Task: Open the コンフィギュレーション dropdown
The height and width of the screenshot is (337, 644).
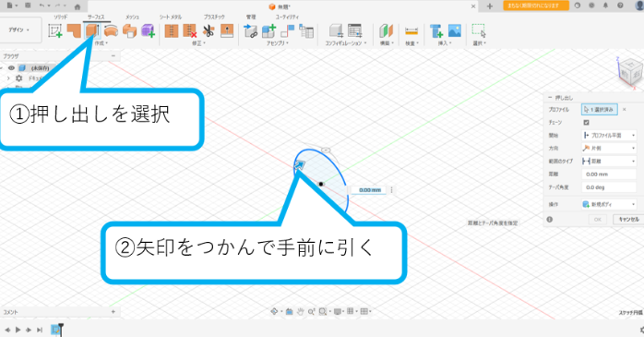Action: click(x=345, y=43)
